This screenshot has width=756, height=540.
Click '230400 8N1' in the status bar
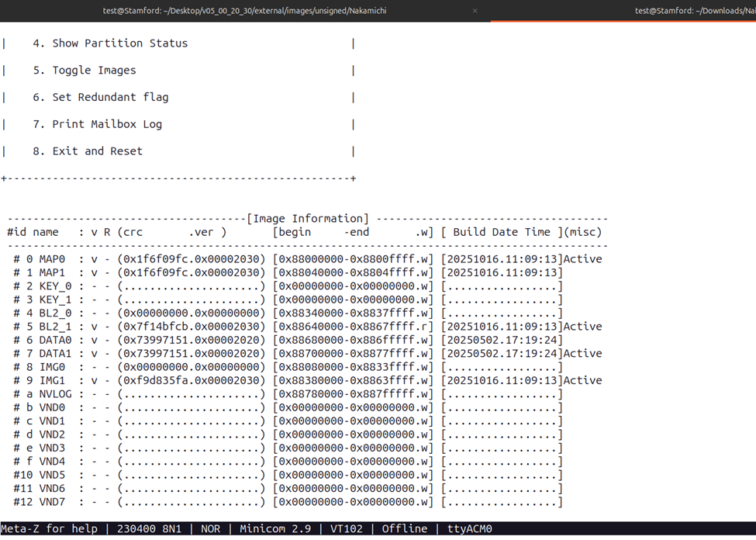point(149,529)
